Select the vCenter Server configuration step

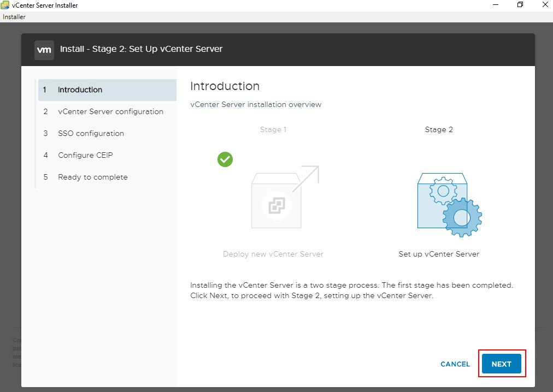[x=107, y=112]
